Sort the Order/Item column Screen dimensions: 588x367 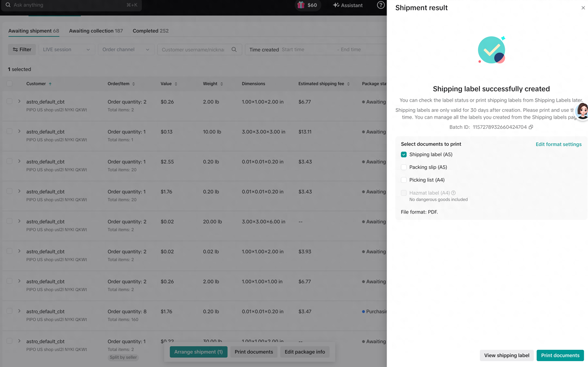click(134, 84)
